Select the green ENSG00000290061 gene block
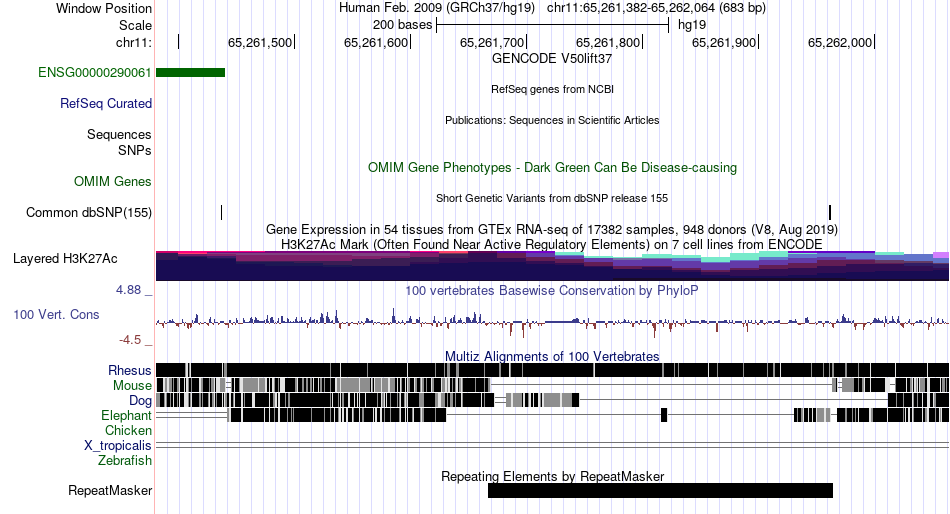Viewport: 950px width, 514px height. click(x=190, y=73)
